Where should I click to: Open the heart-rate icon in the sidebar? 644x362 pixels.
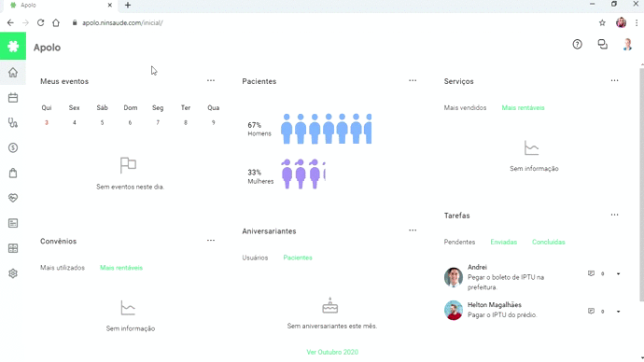point(13,198)
